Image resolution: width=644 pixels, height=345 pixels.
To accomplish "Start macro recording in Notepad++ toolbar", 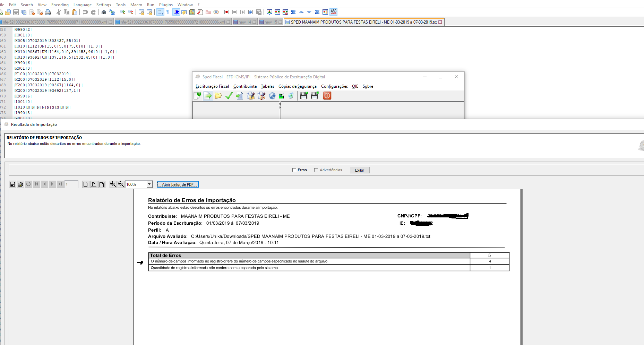I will point(226,12).
